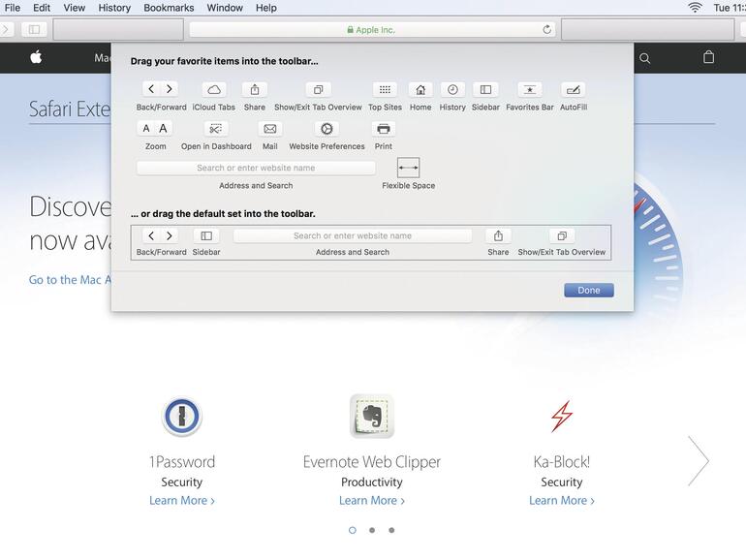
Task: Click the Ka-Block! extension title
Action: click(562, 461)
